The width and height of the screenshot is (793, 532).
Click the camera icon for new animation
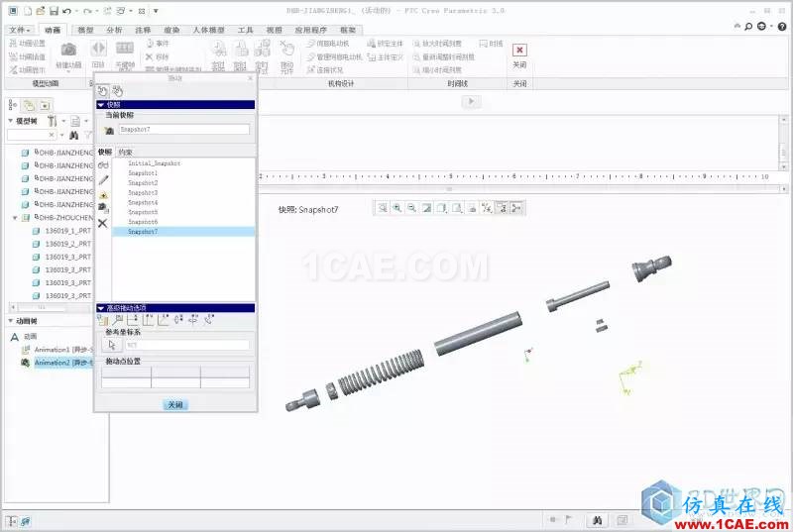[68, 50]
